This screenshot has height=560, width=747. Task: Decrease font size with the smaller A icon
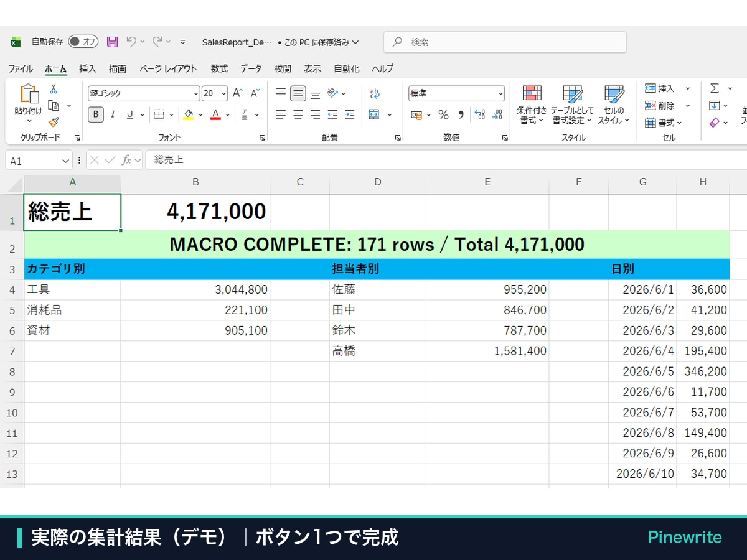point(255,93)
